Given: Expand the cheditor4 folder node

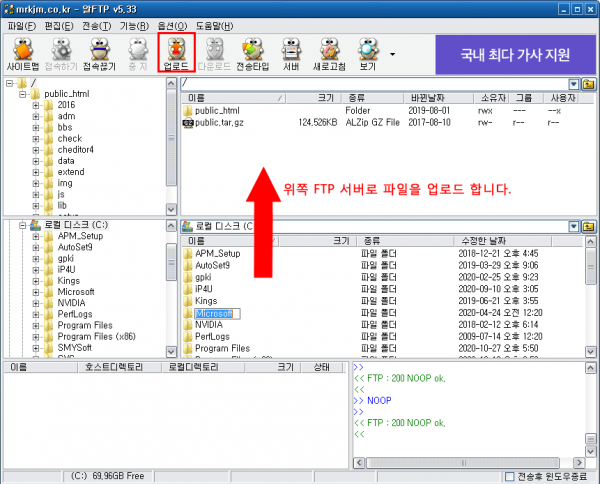Looking at the screenshot, I should (x=36, y=150).
